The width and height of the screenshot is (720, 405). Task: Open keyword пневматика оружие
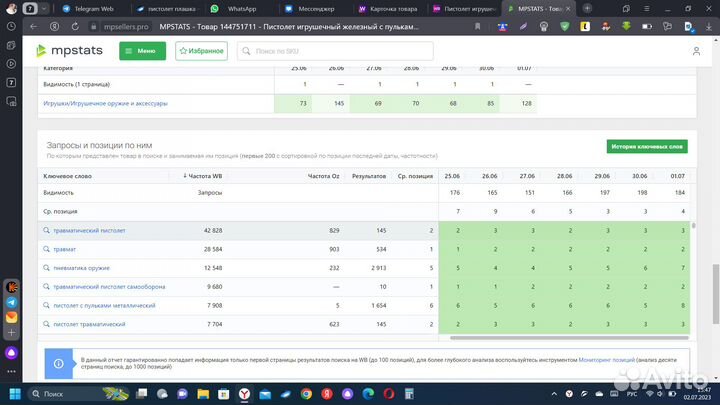(82, 268)
